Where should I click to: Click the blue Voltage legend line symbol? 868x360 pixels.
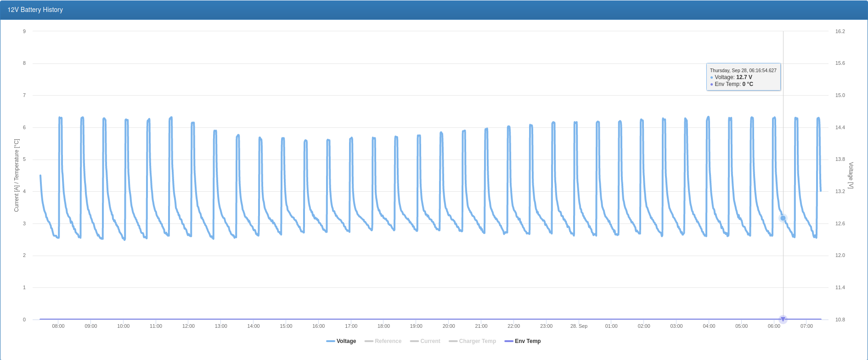coord(331,341)
